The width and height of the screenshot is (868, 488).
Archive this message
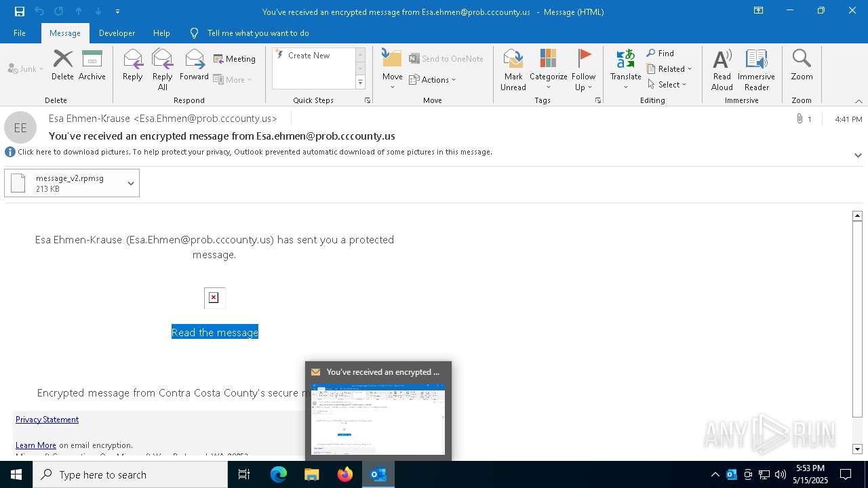pyautogui.click(x=92, y=66)
